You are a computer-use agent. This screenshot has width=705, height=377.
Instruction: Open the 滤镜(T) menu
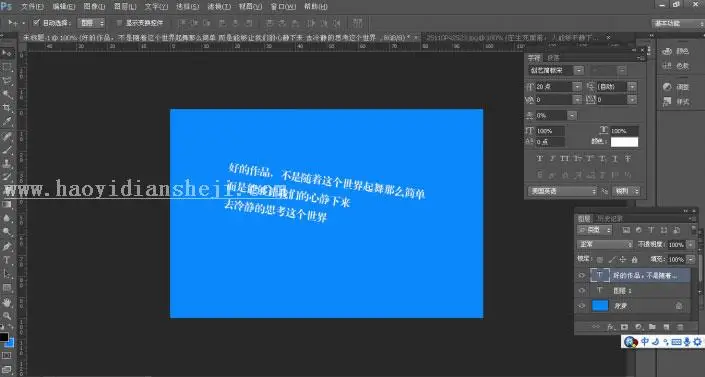pos(219,7)
